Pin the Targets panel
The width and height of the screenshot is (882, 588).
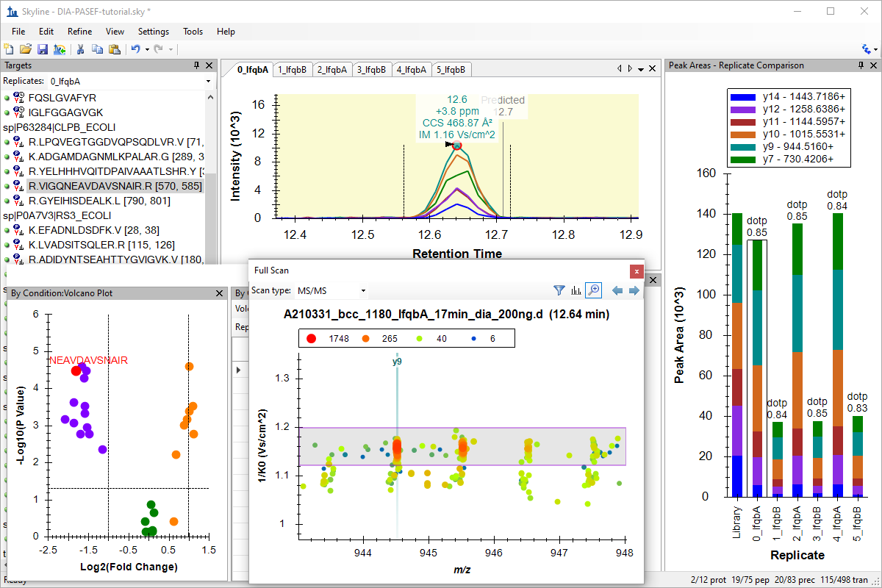[x=196, y=65]
